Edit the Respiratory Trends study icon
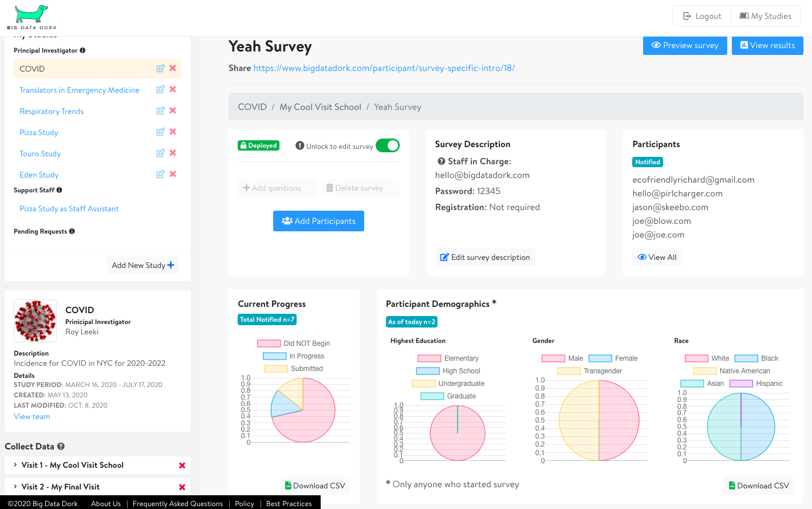This screenshot has height=509, width=812. point(160,111)
